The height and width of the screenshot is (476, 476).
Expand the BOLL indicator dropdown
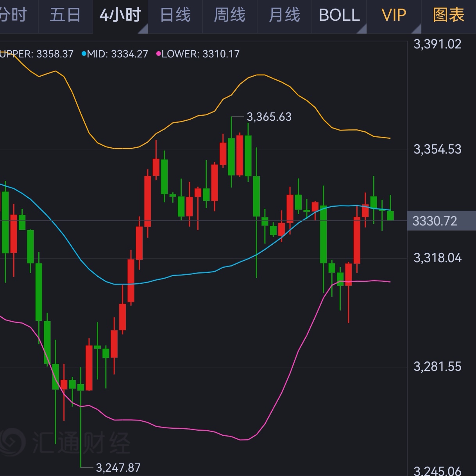(340, 15)
